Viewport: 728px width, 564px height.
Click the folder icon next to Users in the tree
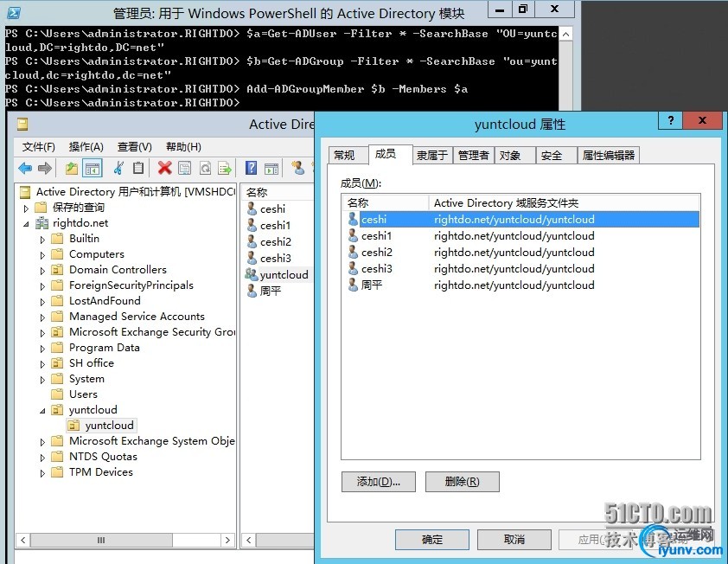(57, 394)
